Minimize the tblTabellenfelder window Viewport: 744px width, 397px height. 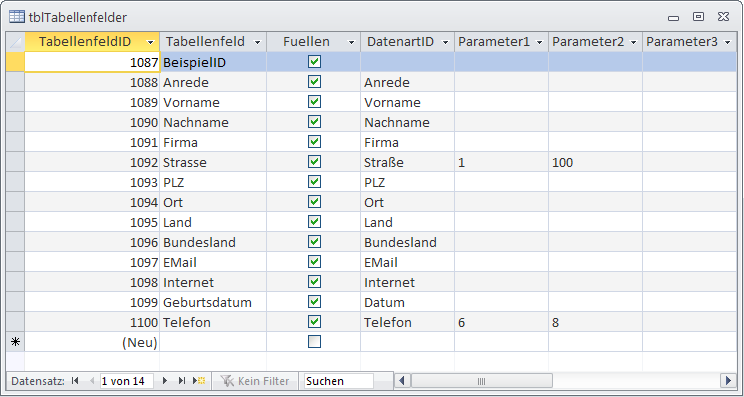tap(673, 18)
